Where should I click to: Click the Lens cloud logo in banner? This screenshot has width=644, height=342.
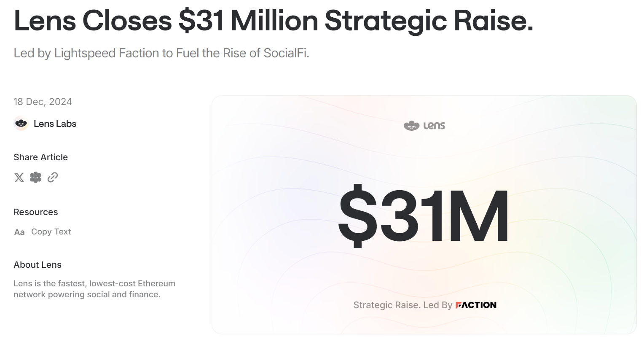point(411,125)
